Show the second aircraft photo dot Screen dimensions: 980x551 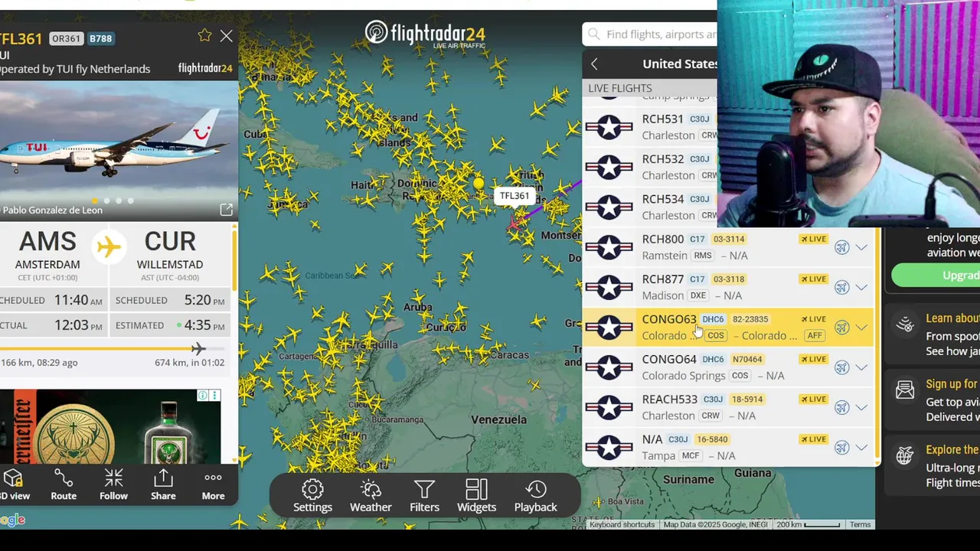click(x=106, y=201)
